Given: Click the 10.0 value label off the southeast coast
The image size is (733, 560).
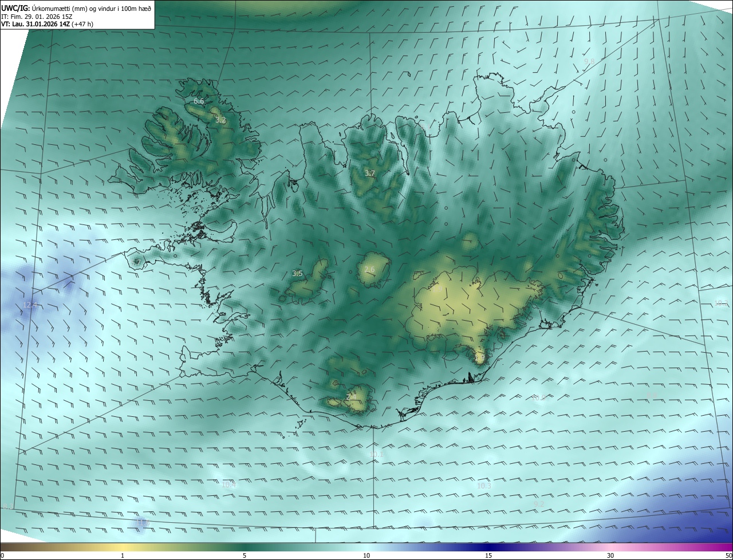Looking at the screenshot, I should coord(539,397).
